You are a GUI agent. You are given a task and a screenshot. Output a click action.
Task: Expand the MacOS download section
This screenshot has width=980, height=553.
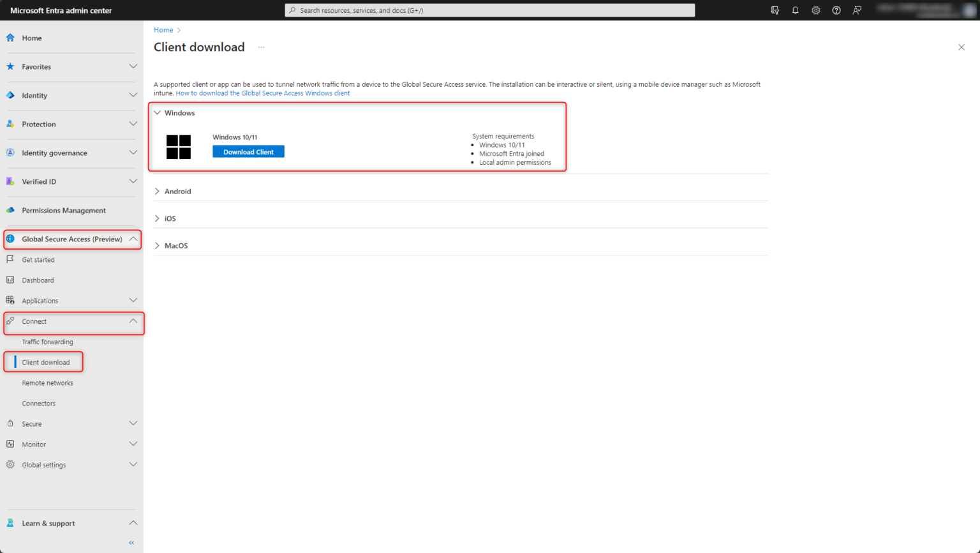pyautogui.click(x=176, y=245)
